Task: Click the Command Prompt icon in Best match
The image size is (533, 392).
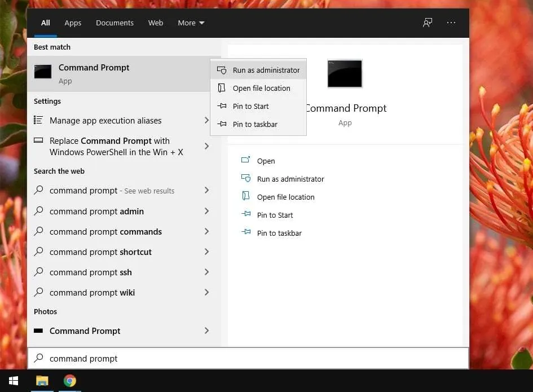Action: [43, 72]
